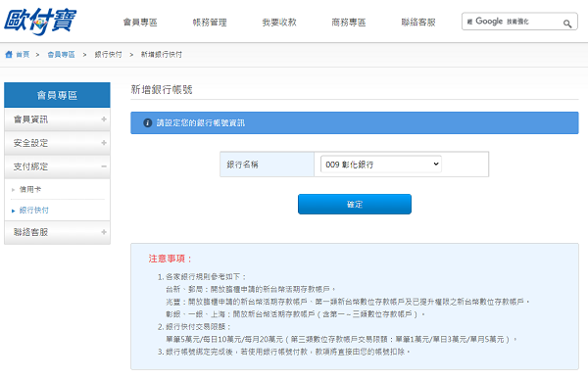This screenshot has width=588, height=379.
Task: Open 會員專區 in top navigation
Action: pyautogui.click(x=140, y=23)
